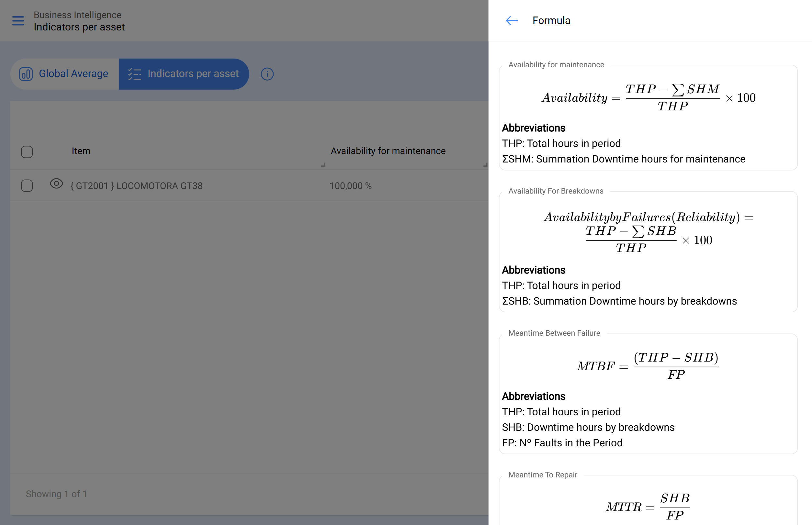Check the GT2001 LOCOMOTORA GT38 row checkbox

tap(27, 186)
